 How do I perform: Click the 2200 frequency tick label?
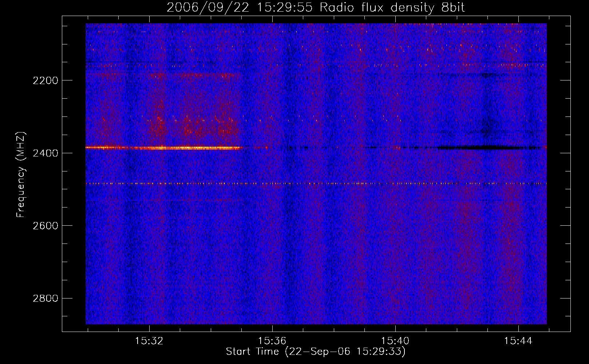(45, 80)
